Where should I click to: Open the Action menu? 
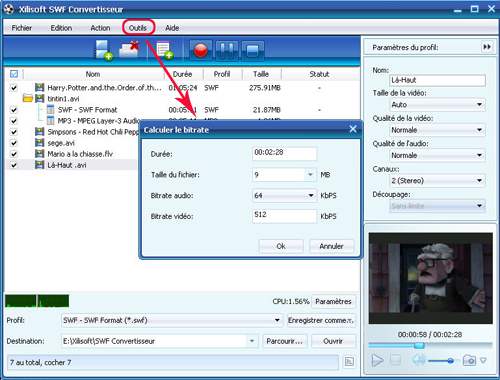click(100, 28)
